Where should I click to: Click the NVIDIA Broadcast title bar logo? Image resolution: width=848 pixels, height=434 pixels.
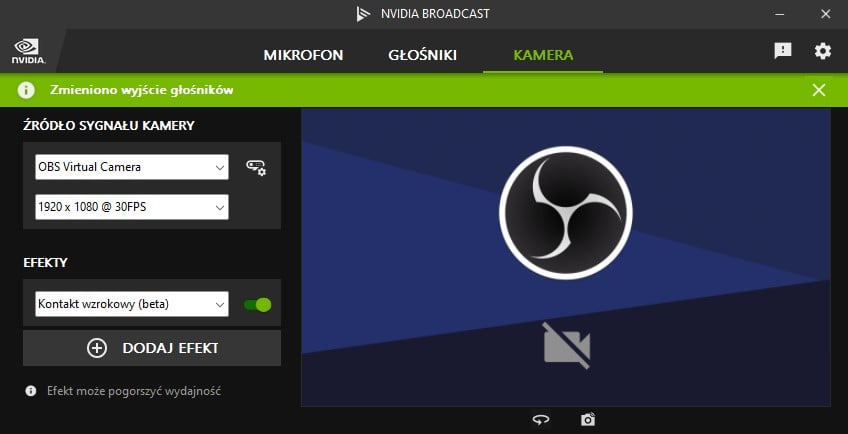click(x=363, y=14)
